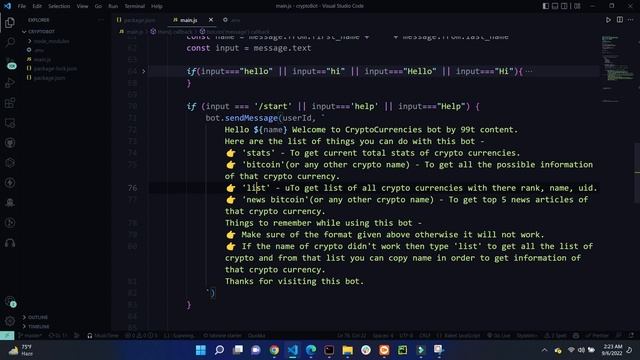Open the Extensions view in activity bar
640x360 pixels.
click(x=10, y=103)
